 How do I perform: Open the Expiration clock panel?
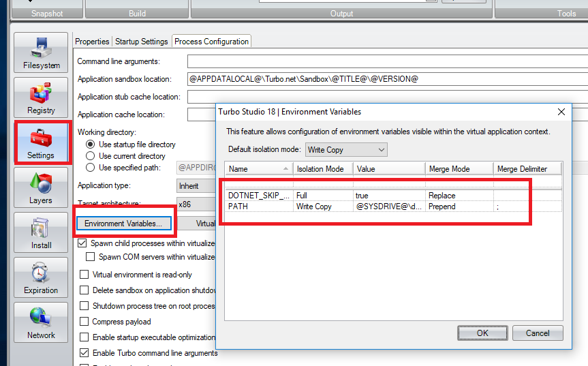coord(41,277)
